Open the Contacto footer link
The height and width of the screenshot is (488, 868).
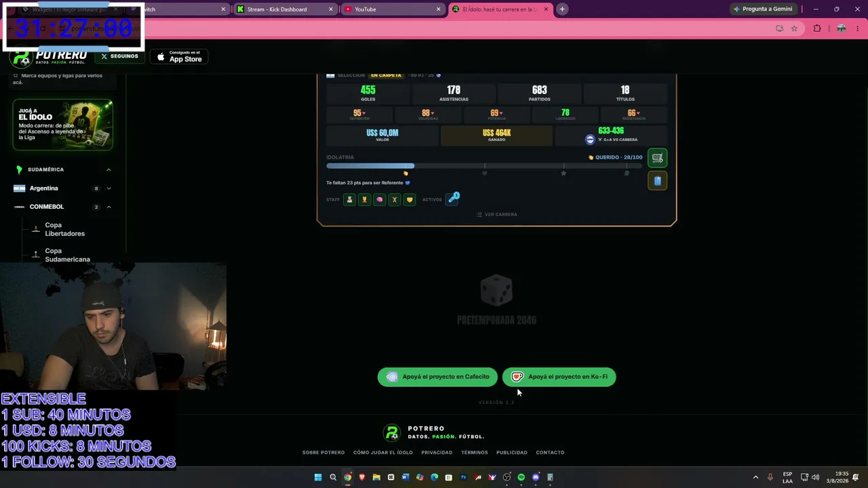pos(550,453)
